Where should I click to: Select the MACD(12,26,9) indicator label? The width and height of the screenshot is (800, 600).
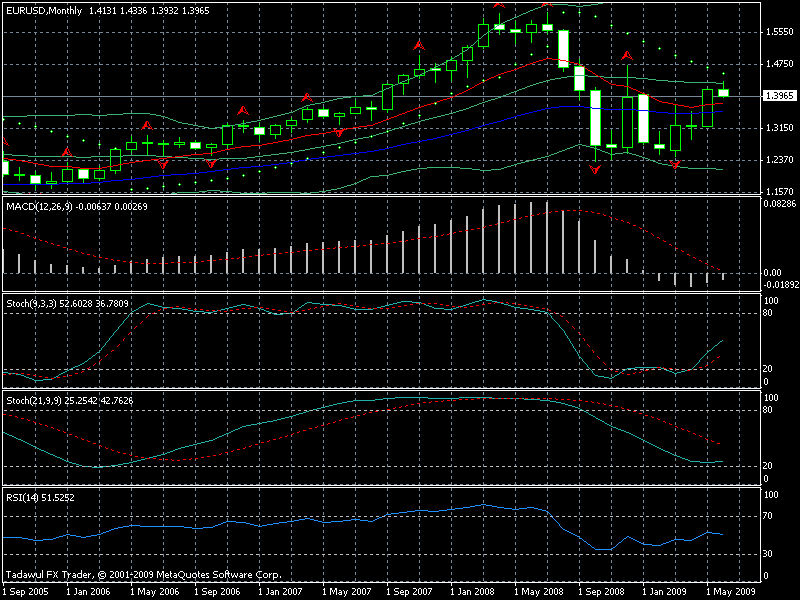pyautogui.click(x=77, y=207)
